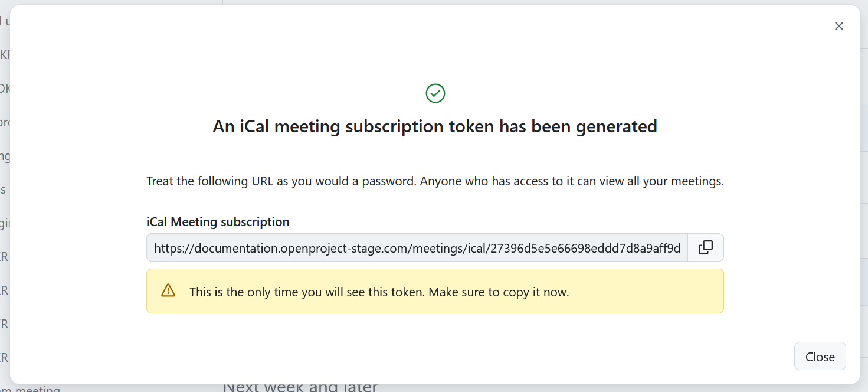The height and width of the screenshot is (392, 868).
Task: Click the password warning sentence above the URL
Action: pyautogui.click(x=435, y=181)
